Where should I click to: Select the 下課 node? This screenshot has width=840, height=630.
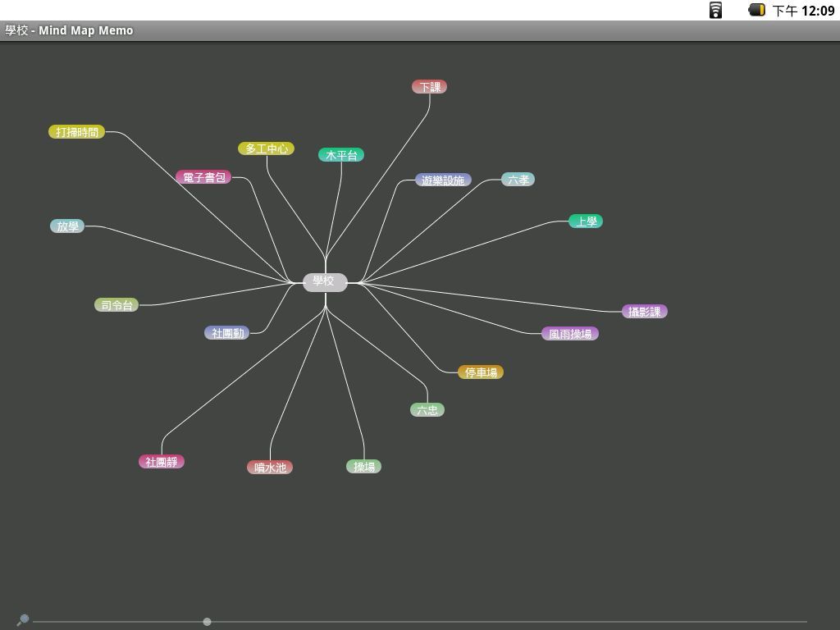tap(429, 87)
